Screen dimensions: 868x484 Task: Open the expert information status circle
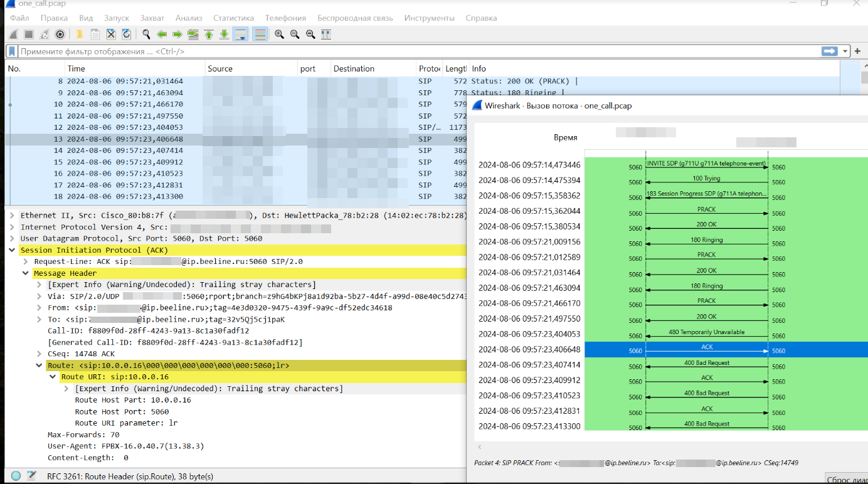pyautogui.click(x=16, y=476)
